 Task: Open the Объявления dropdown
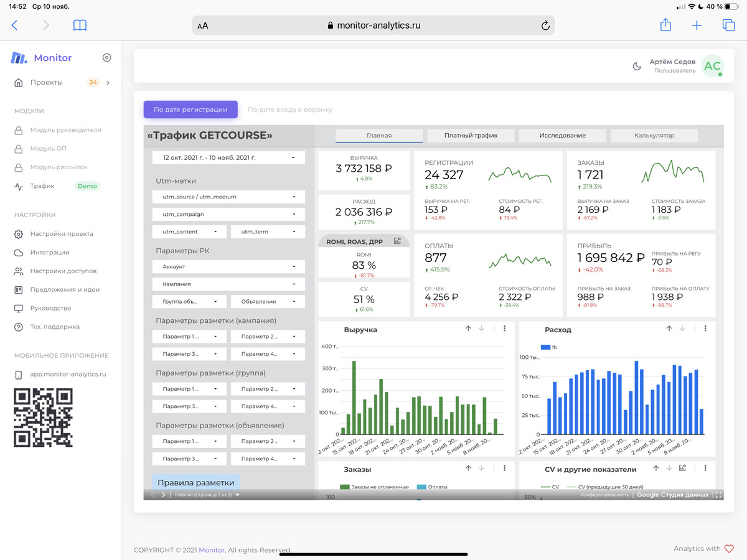coord(268,301)
